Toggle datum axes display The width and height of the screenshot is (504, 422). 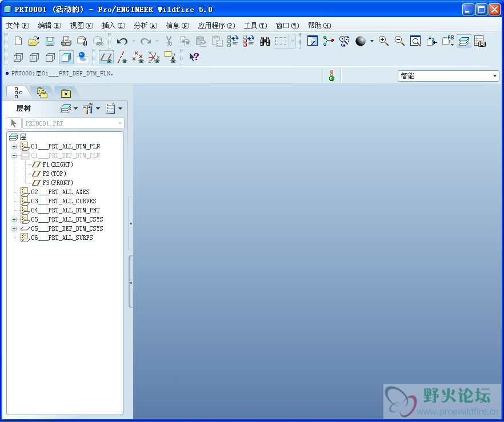(x=122, y=57)
